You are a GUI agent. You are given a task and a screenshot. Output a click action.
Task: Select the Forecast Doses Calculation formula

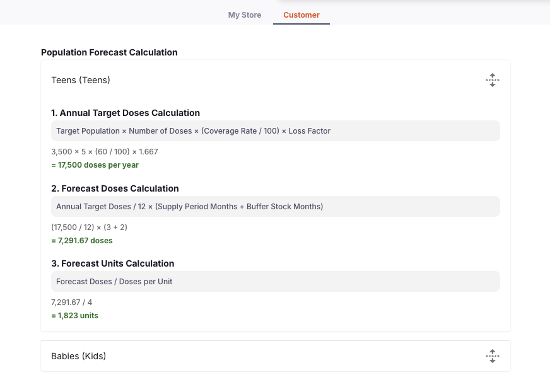tap(276, 206)
